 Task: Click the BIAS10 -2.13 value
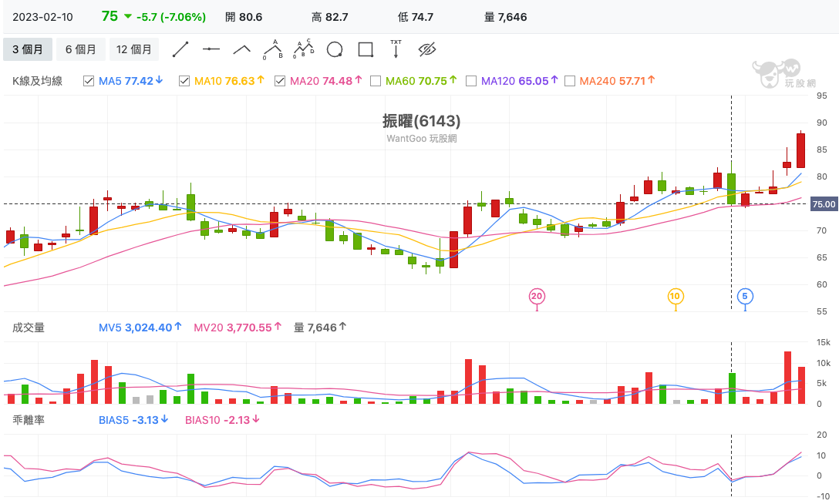(x=223, y=420)
